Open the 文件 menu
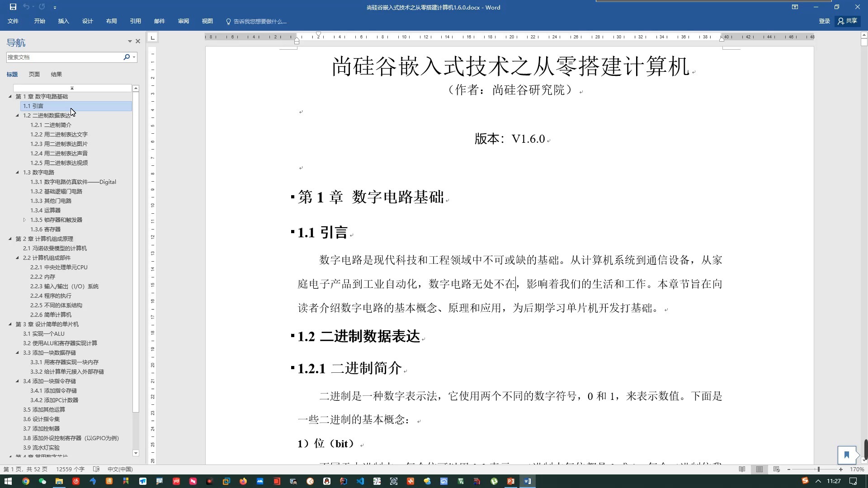Image resolution: width=868 pixels, height=488 pixels. click(x=13, y=21)
